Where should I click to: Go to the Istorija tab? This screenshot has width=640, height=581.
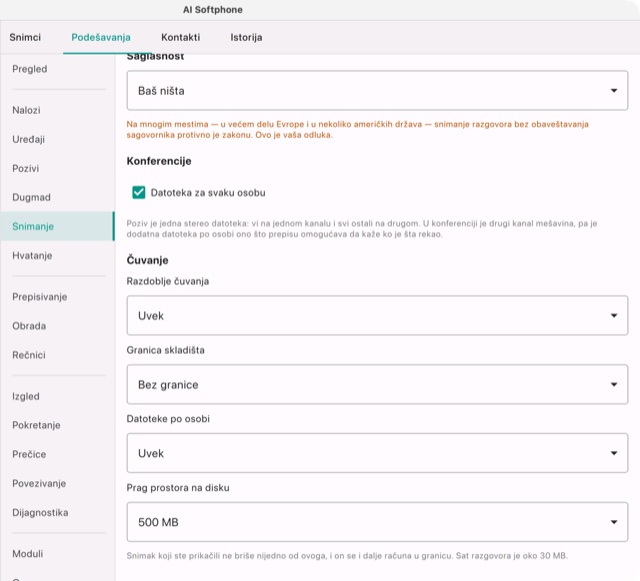tap(246, 37)
